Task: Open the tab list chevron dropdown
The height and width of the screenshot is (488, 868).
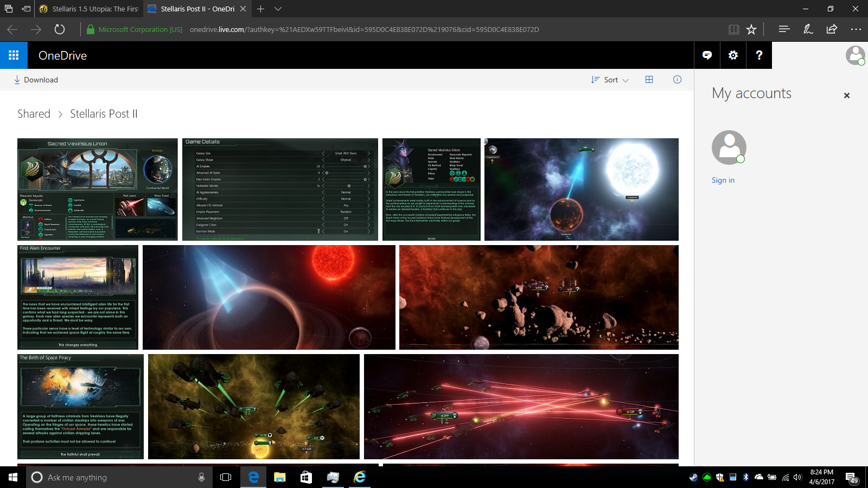Action: coord(278,9)
